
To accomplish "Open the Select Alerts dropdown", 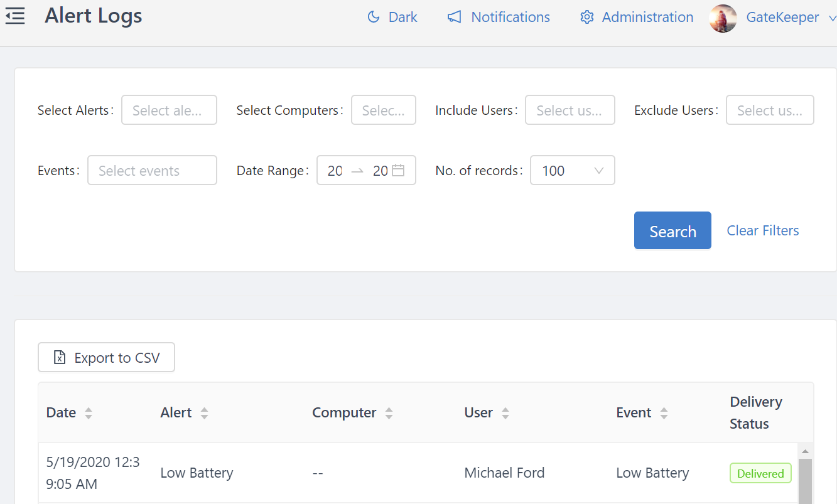I will tap(169, 110).
